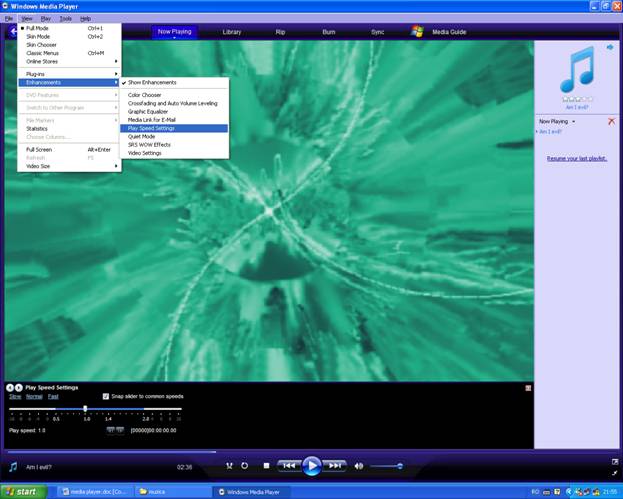Image resolution: width=623 pixels, height=499 pixels.
Task: Choose Color Chooser enhancement
Action: click(x=174, y=95)
